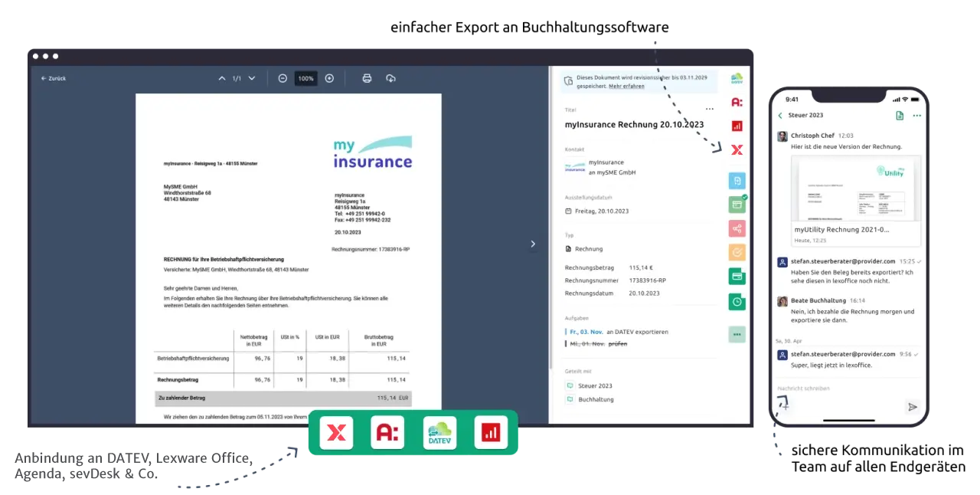The height and width of the screenshot is (495, 980).
Task: Export to Agenda via the A: icon
Action: (x=737, y=102)
